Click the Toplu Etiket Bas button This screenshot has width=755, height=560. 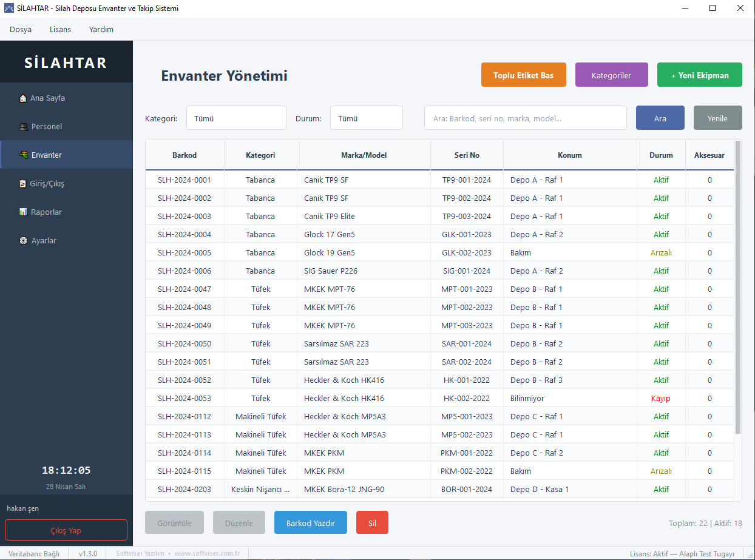pos(524,75)
